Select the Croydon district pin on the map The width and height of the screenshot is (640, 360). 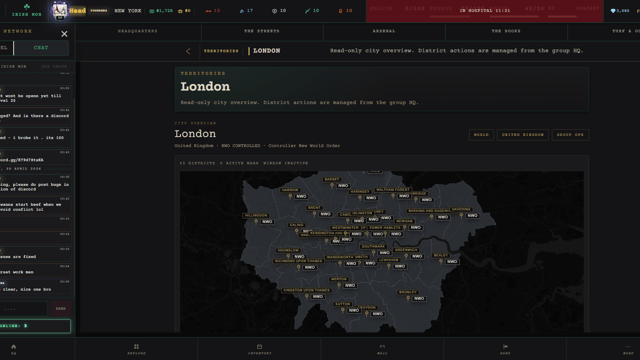pos(367,313)
